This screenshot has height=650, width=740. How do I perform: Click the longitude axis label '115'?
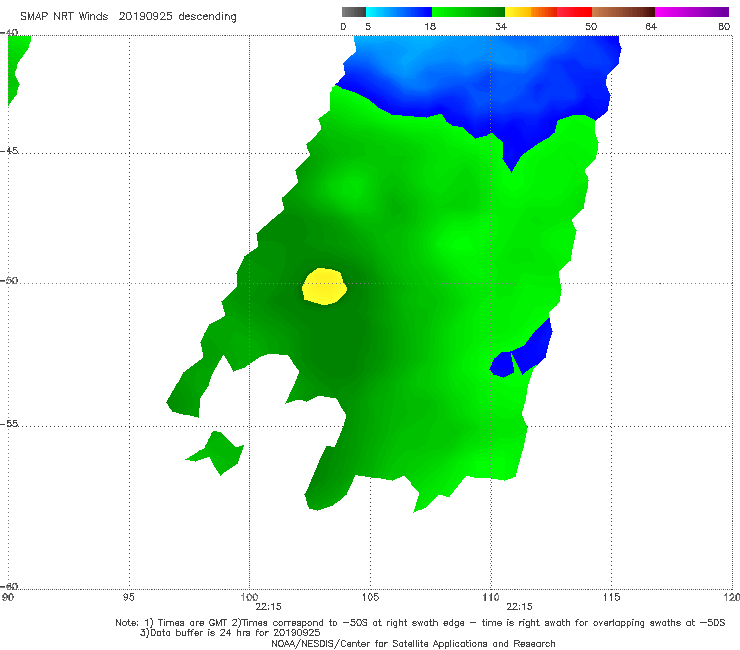[611, 598]
